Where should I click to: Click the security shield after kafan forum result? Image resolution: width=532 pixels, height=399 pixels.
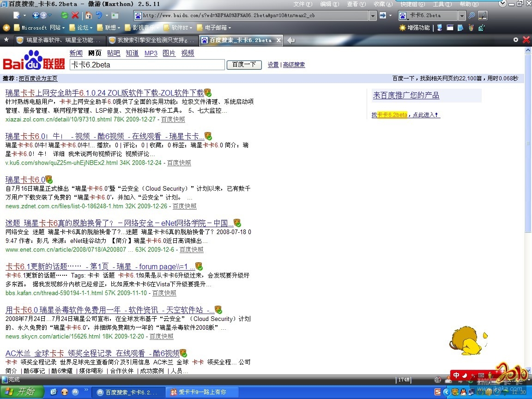(x=199, y=266)
